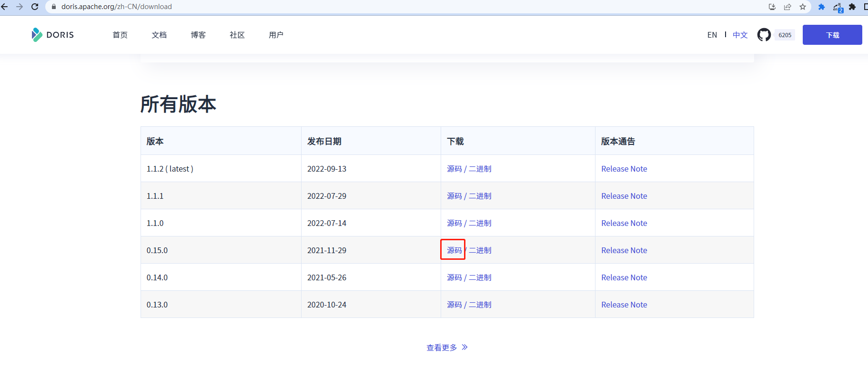Open the Extensions puzzle icon
The height and width of the screenshot is (389, 868).
point(852,7)
